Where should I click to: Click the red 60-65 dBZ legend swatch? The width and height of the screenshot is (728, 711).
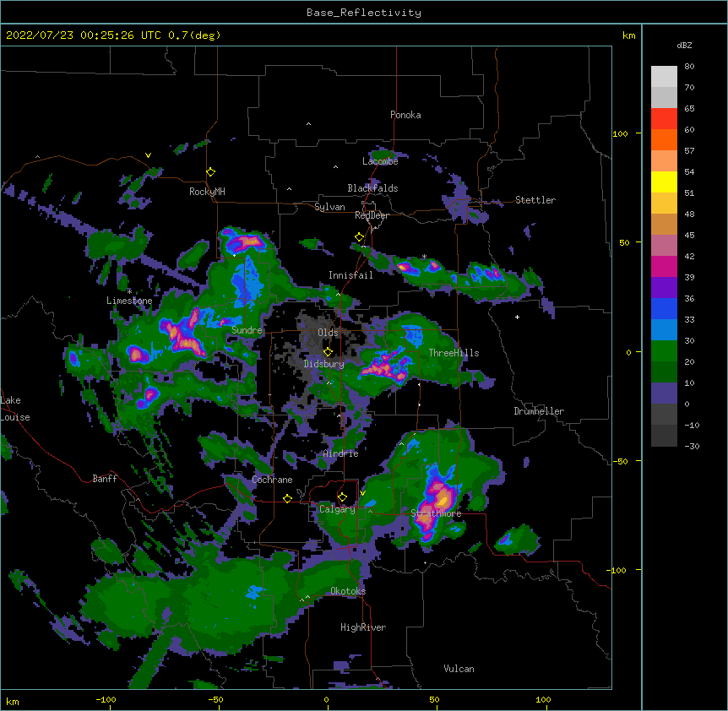click(x=664, y=118)
